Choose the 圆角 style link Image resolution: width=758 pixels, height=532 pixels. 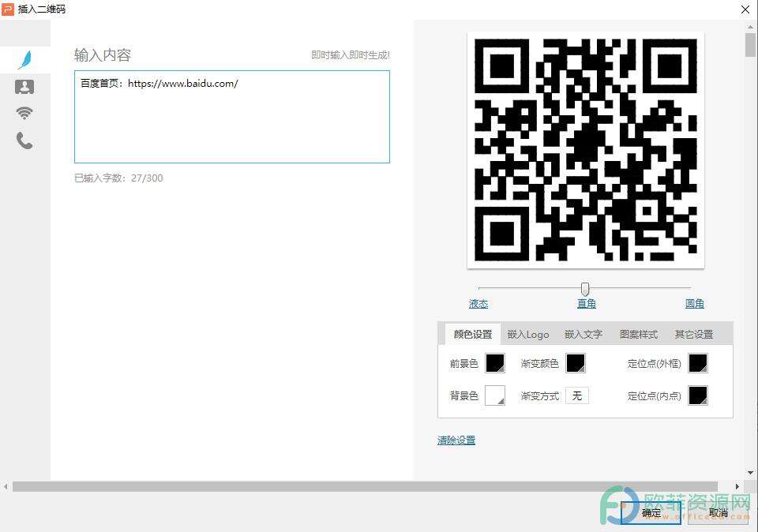[695, 303]
